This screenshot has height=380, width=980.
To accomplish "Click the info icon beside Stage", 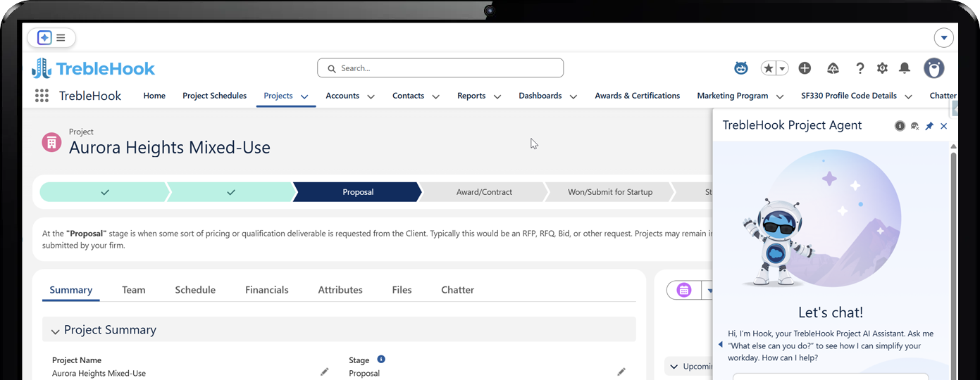I will click(381, 359).
